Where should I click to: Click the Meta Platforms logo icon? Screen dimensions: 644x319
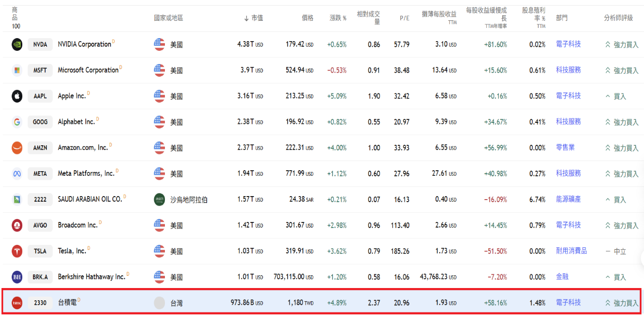click(17, 174)
